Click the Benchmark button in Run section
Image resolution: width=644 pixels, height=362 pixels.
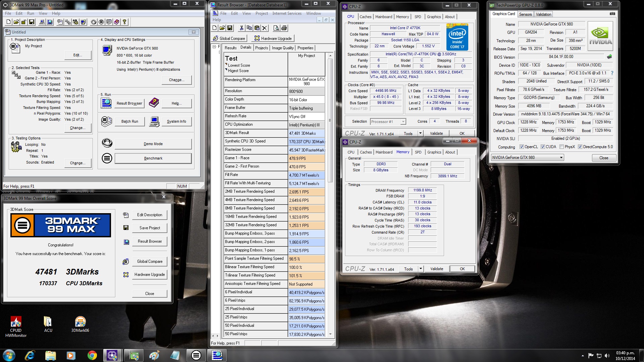[x=153, y=158]
